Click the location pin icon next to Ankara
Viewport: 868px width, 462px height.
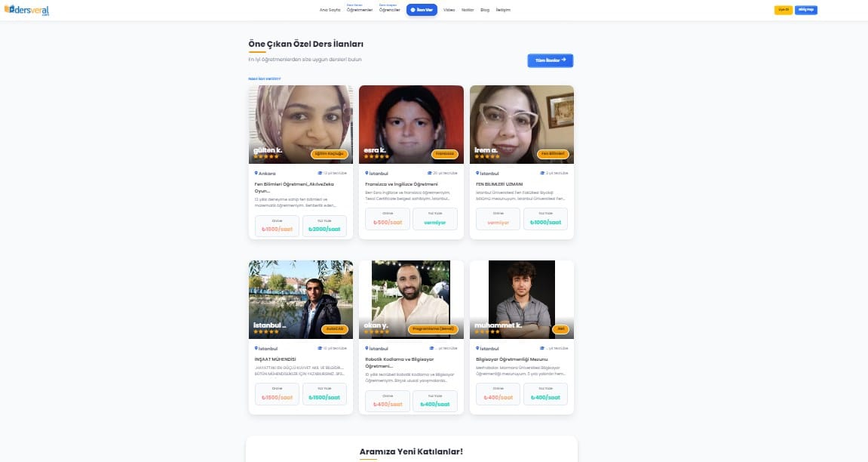(256, 173)
